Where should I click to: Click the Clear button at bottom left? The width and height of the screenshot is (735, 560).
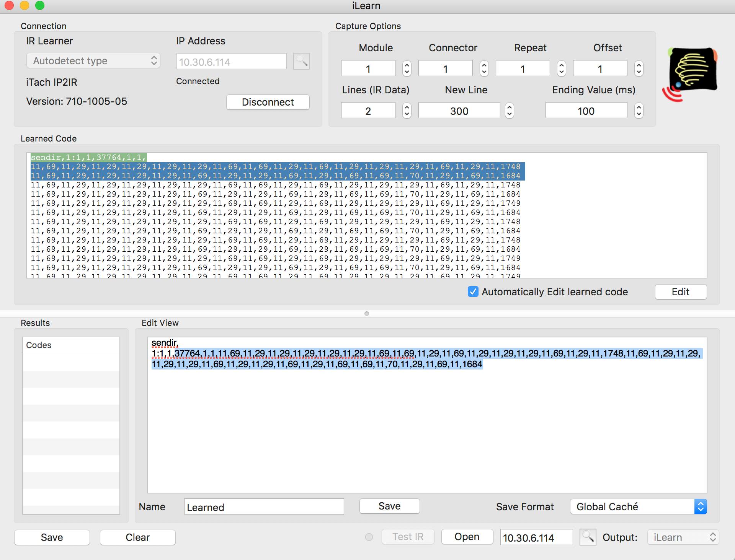[137, 537]
